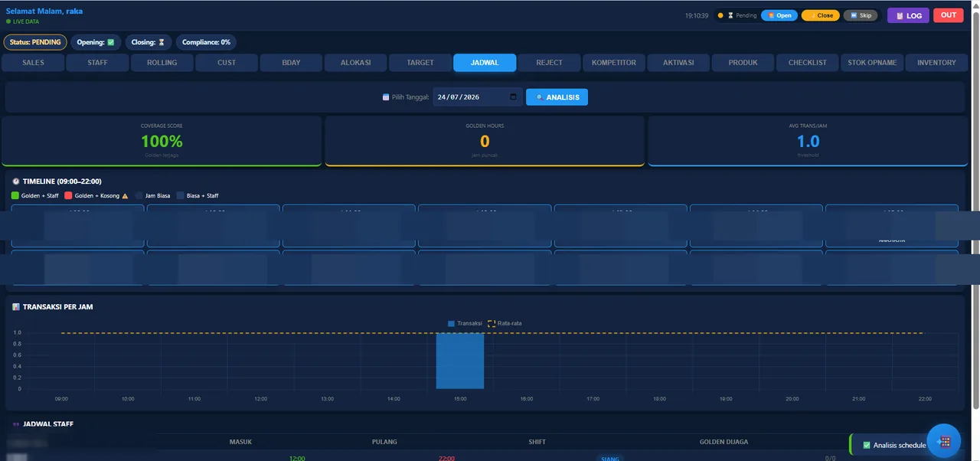980x461 pixels.
Task: Click the MASUK column header
Action: pos(240,442)
